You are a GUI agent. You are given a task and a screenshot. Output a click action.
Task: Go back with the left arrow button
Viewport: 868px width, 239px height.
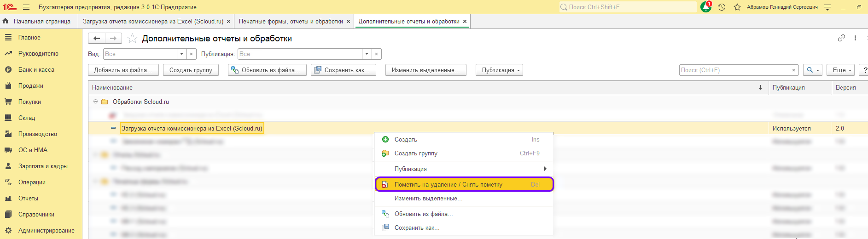click(97, 39)
